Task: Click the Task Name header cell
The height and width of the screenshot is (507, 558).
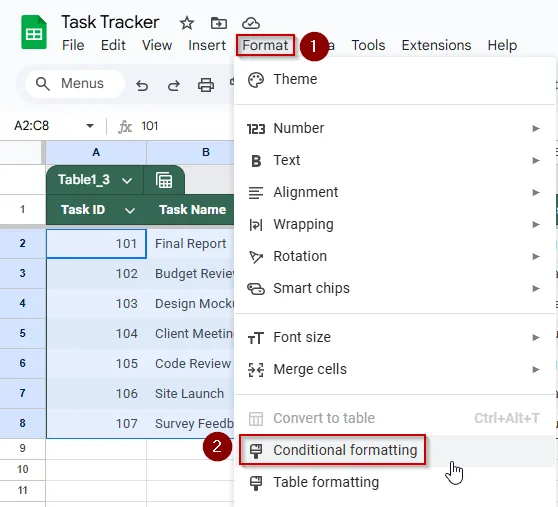Action: click(x=190, y=210)
